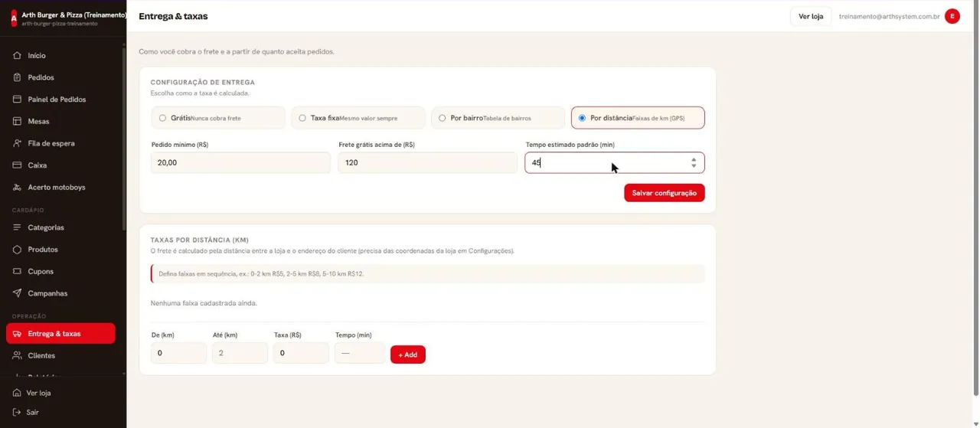Click the Fila de espera icon
Image resolution: width=980 pixels, height=428 pixels.
click(x=17, y=143)
